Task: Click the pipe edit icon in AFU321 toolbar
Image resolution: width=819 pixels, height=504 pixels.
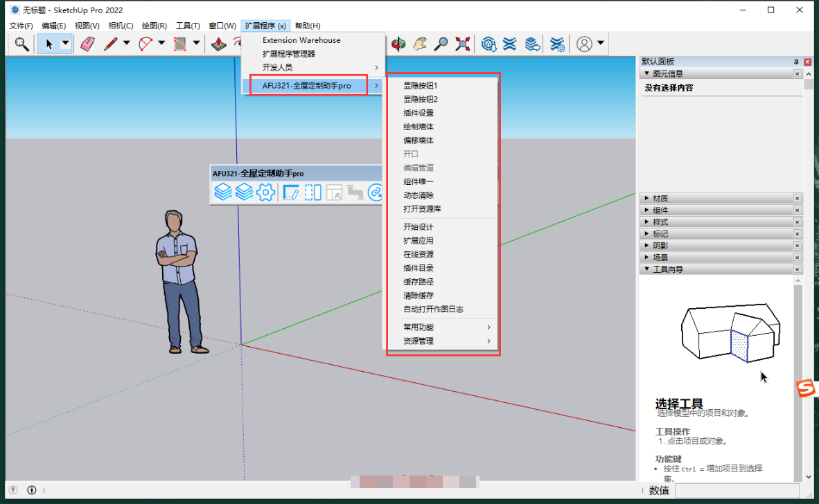Action: pyautogui.click(x=355, y=192)
